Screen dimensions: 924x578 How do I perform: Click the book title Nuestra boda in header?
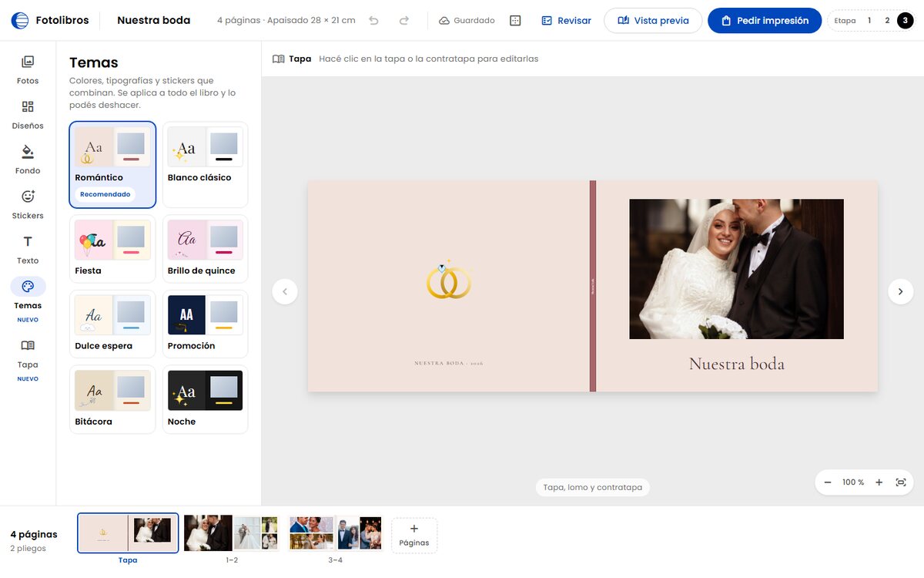pos(154,21)
